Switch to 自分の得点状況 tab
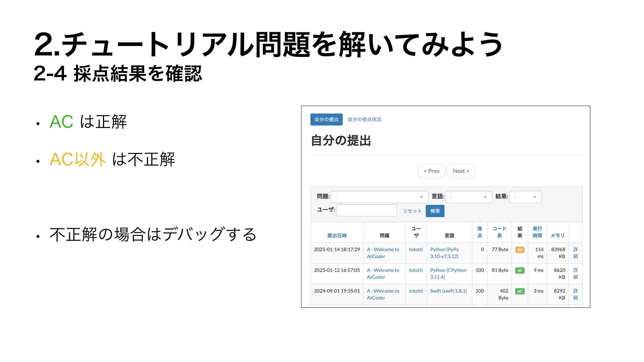The image size is (644, 362). (x=364, y=119)
